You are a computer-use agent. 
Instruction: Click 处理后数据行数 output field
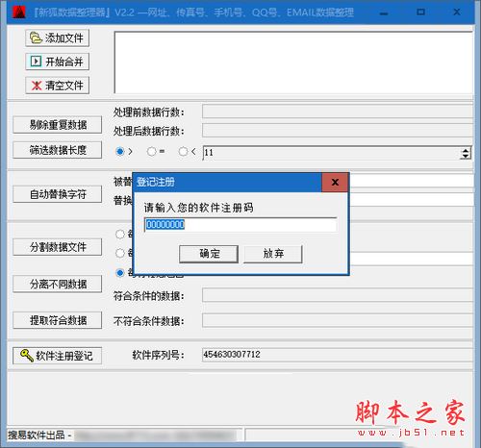(338, 131)
